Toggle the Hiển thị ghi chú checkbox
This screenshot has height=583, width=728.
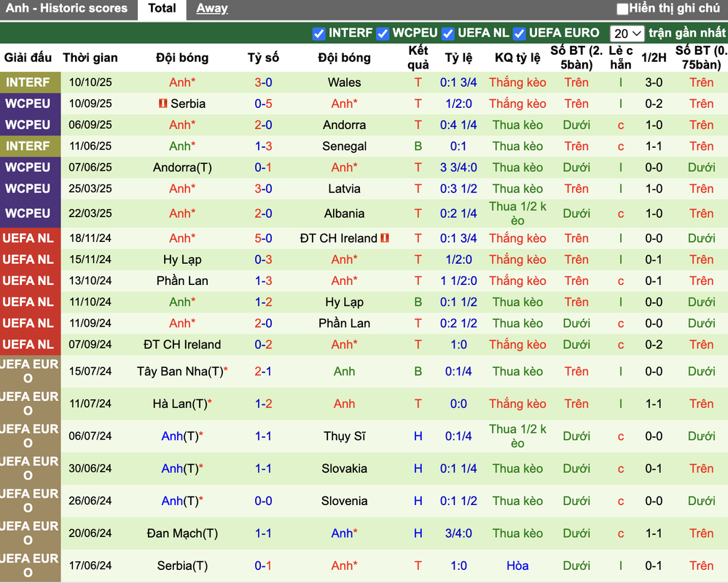coord(622,9)
